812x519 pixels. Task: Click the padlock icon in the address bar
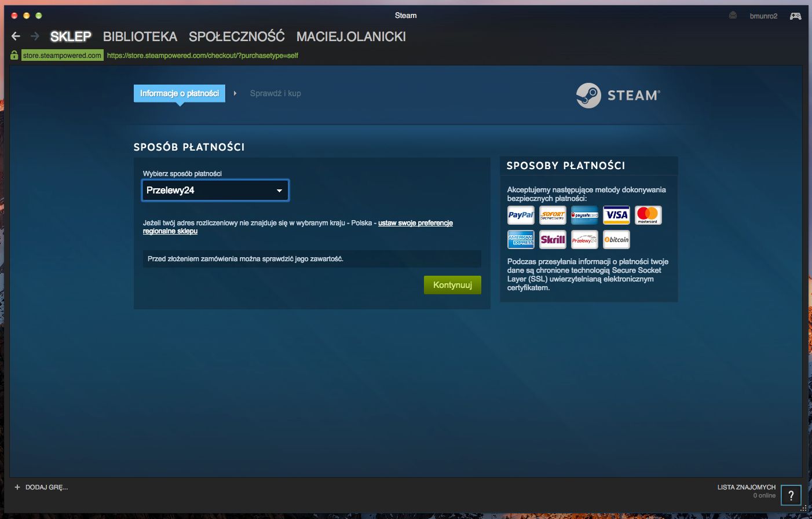click(x=13, y=55)
